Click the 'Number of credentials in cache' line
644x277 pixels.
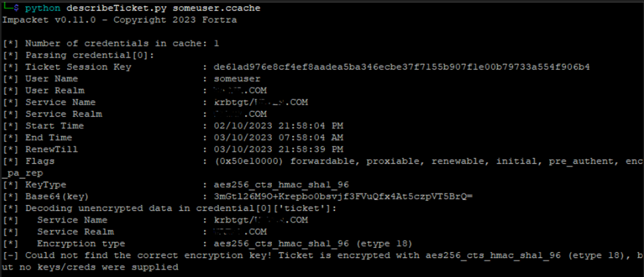tap(111, 43)
